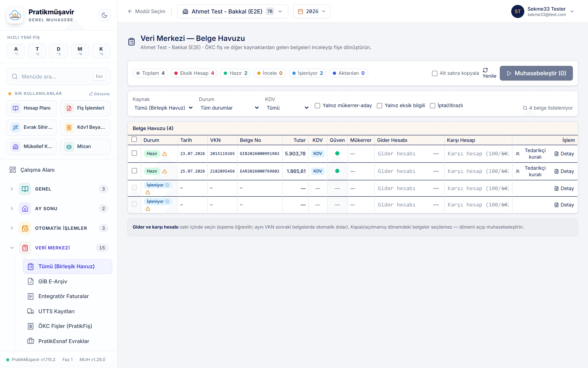Toggle select-all checkbox in table header
The width and height of the screenshot is (588, 368).
click(x=134, y=139)
